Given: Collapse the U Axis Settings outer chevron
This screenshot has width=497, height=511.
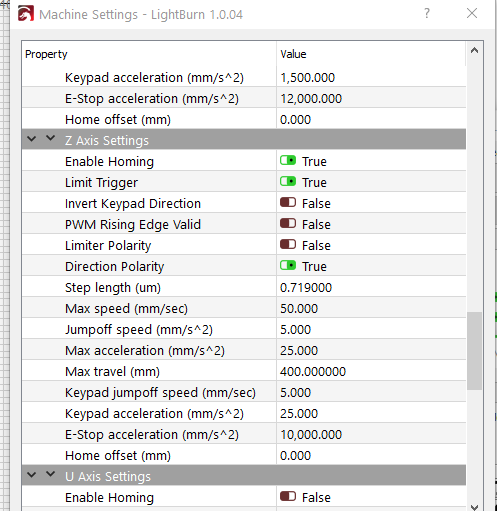Looking at the screenshot, I should coord(32,475).
